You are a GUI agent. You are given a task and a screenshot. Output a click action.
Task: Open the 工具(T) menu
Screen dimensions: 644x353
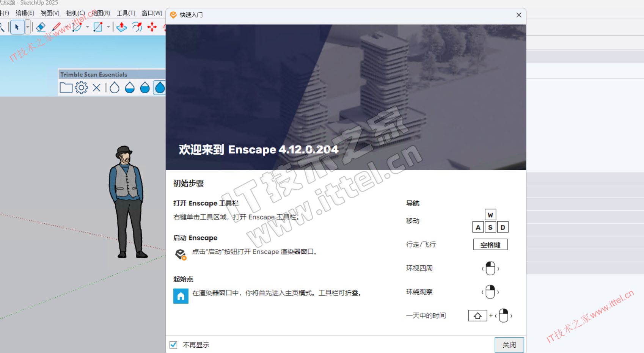[x=126, y=13]
